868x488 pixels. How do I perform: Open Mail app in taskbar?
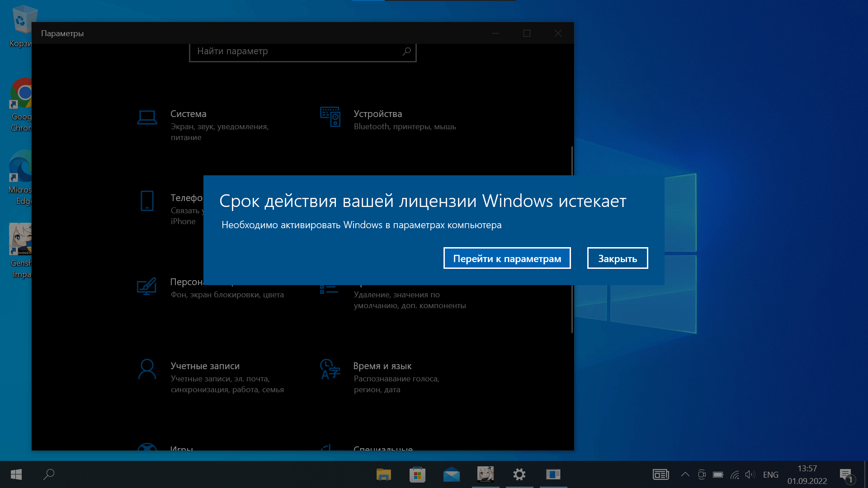point(451,474)
